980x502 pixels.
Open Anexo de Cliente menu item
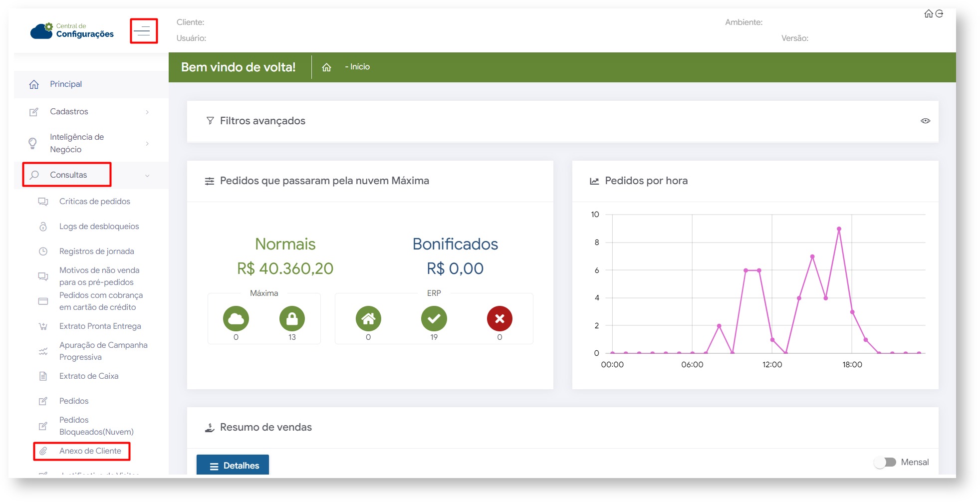coord(90,451)
